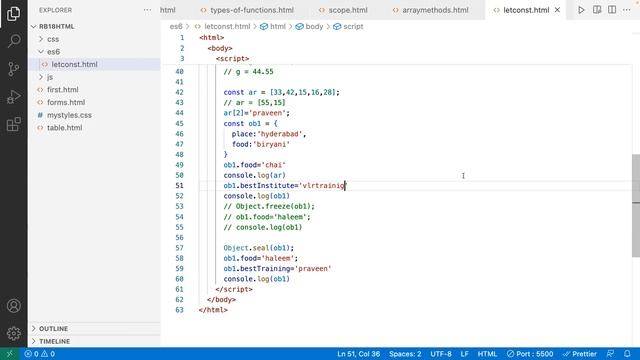Switch to the partially hidden html tab
640x360 pixels.
(168, 10)
